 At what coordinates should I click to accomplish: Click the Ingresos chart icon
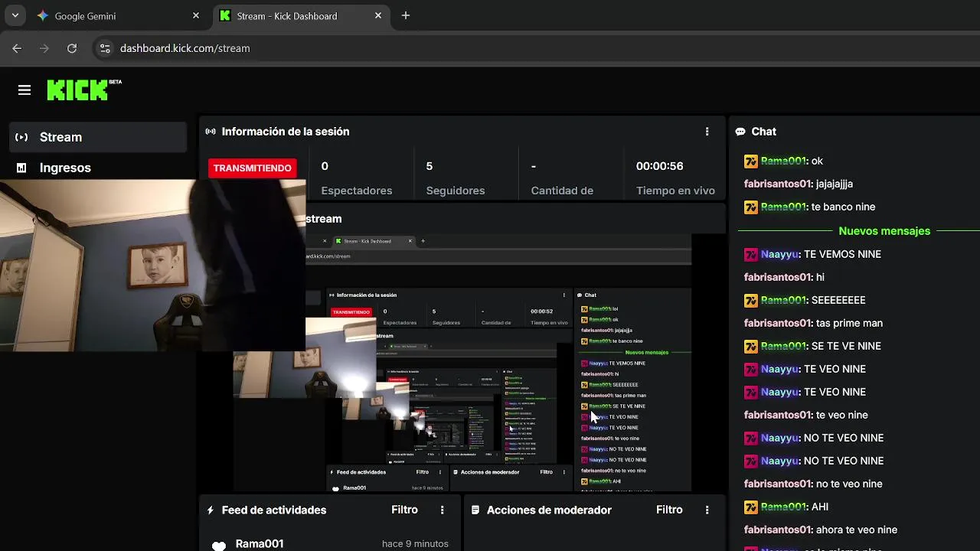point(21,168)
